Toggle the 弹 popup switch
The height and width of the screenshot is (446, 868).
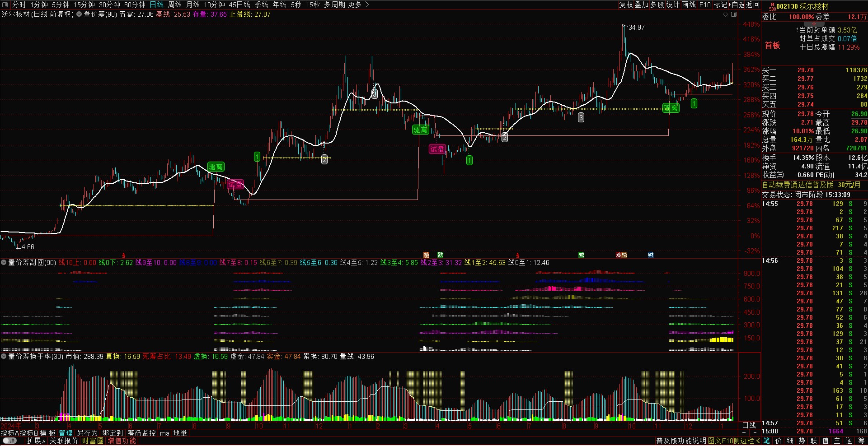9,441
